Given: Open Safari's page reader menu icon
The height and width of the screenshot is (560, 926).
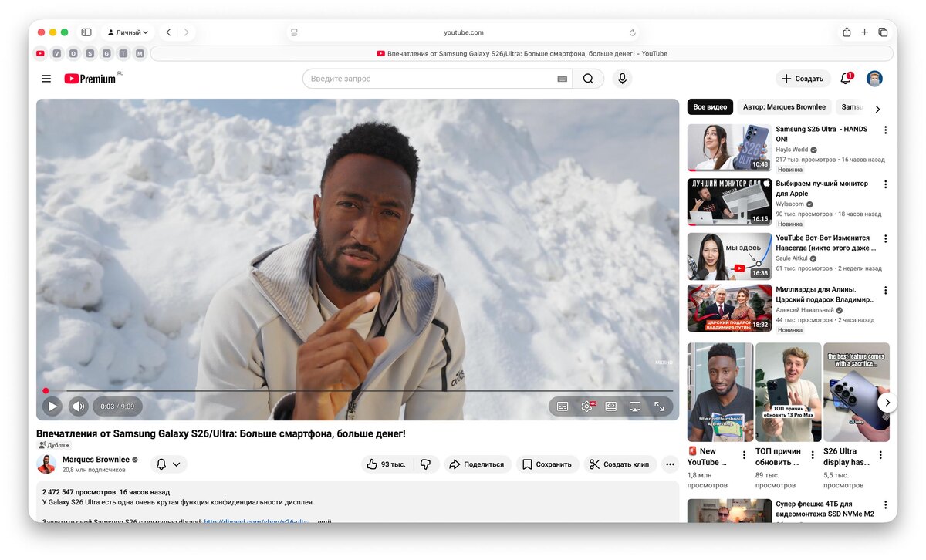Looking at the screenshot, I should 294,32.
